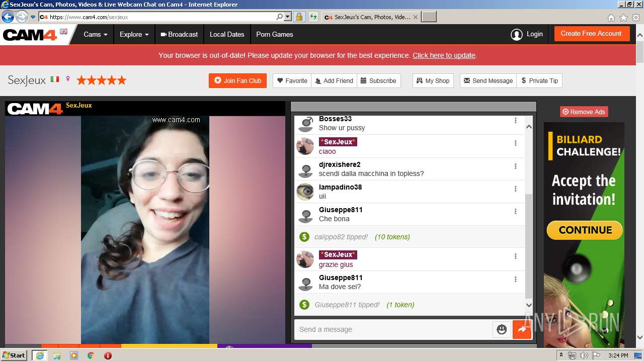Screen dimensions: 644x362
Task: Click Internet Explorer taskbar icon
Action: tap(39, 355)
